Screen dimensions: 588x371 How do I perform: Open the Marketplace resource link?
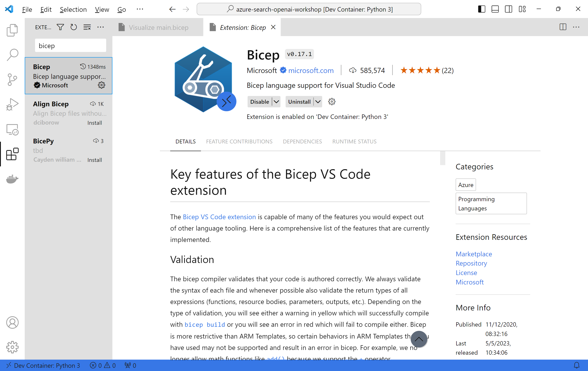tap(474, 254)
